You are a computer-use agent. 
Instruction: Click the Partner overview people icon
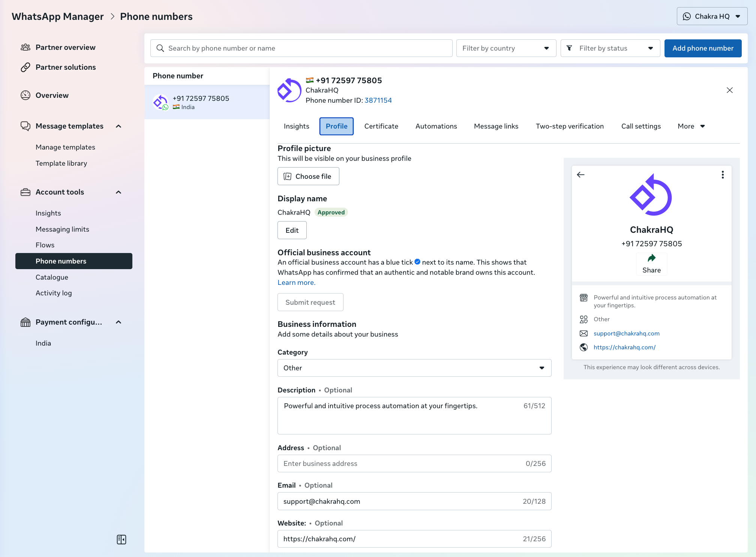pyautogui.click(x=25, y=47)
